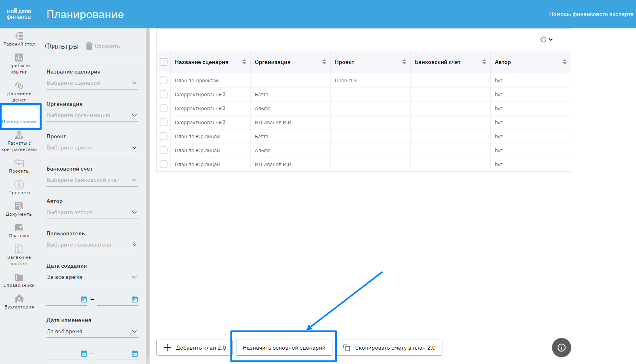Viewport: 636px width, 364px height.
Task: Open the Рабочий стол dashboard icon
Action: pyautogui.click(x=19, y=36)
